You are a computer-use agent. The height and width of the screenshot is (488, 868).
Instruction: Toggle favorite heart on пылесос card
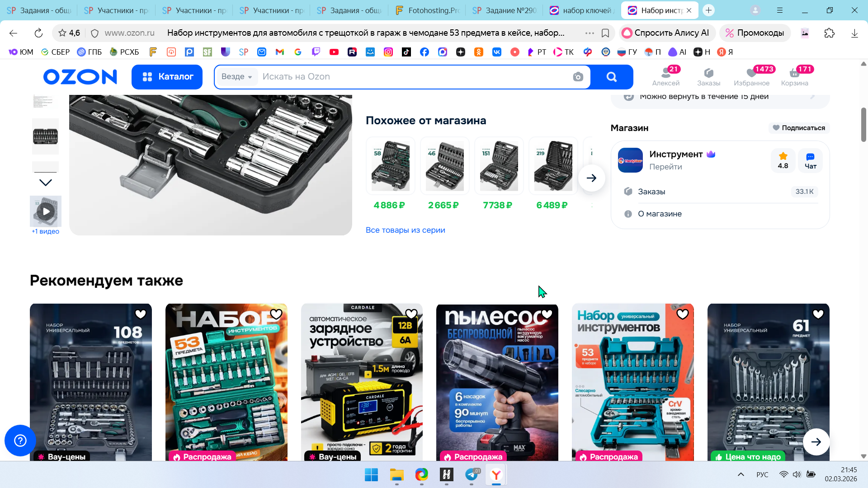tap(547, 314)
